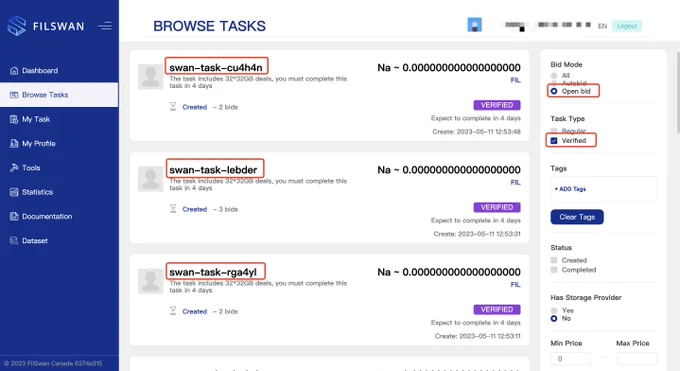Open task swan-task-rga4yl

(x=213, y=272)
